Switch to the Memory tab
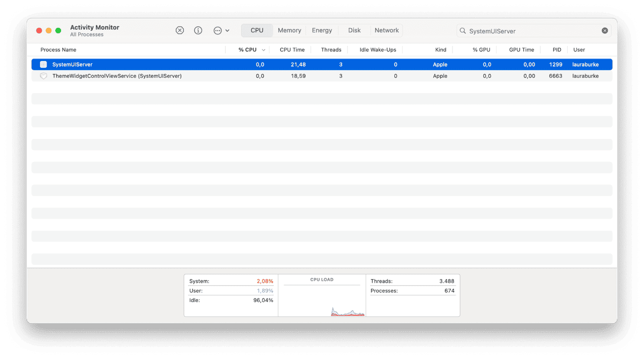This screenshot has height=359, width=644. point(289,30)
